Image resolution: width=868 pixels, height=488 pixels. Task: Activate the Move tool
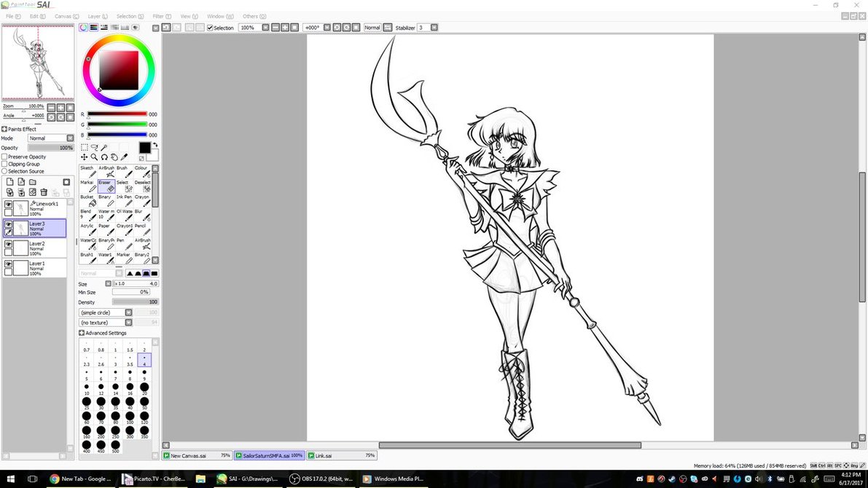[x=84, y=157]
